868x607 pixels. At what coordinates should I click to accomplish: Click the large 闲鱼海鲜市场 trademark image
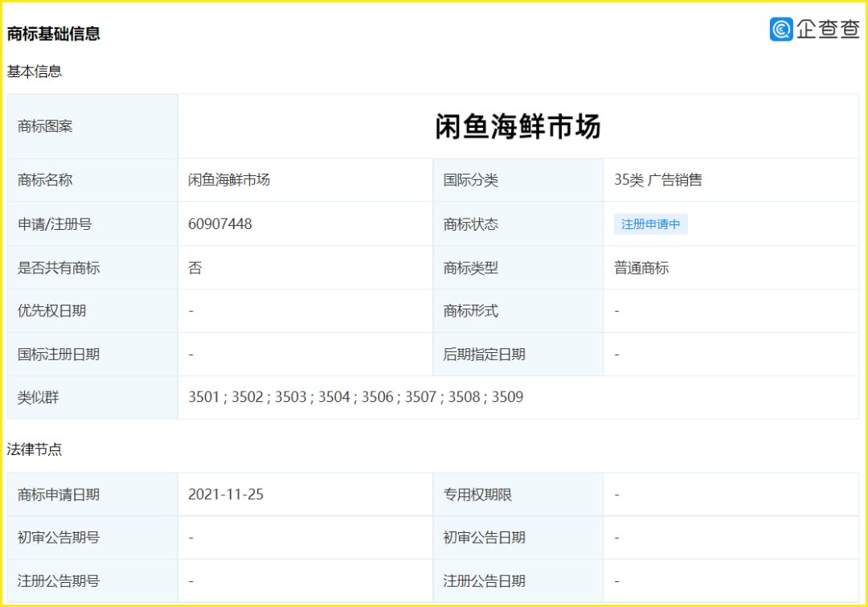518,126
